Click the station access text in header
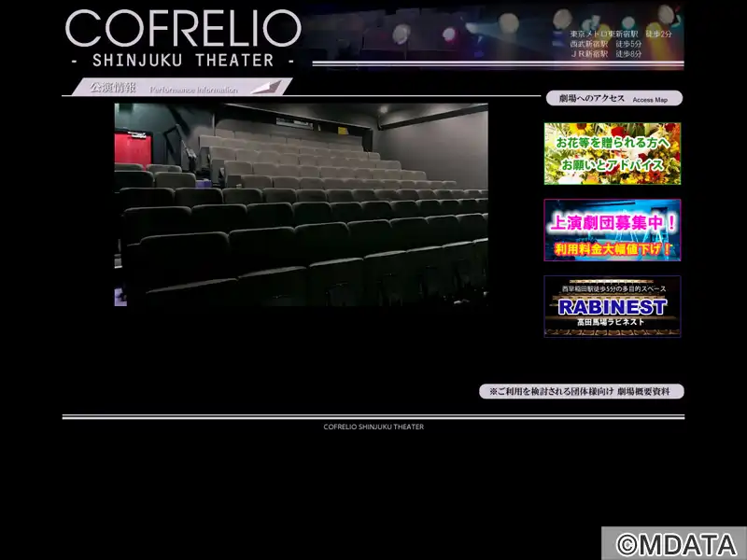 (621, 44)
